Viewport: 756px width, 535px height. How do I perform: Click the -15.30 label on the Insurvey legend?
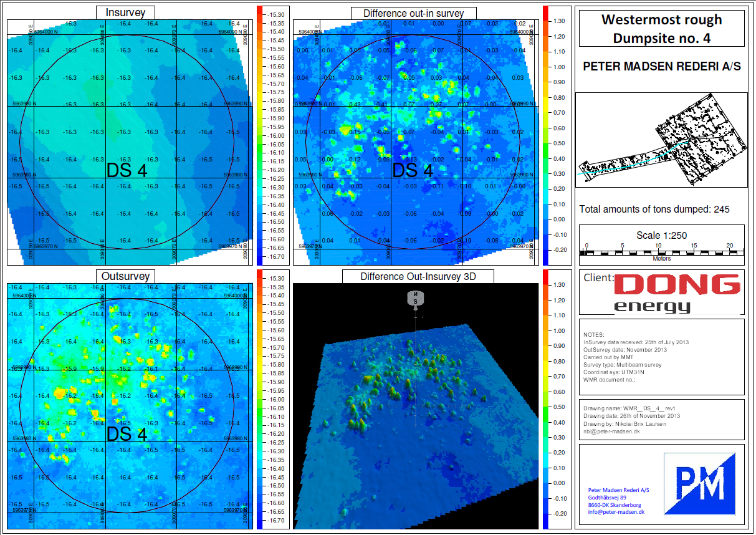pyautogui.click(x=276, y=14)
